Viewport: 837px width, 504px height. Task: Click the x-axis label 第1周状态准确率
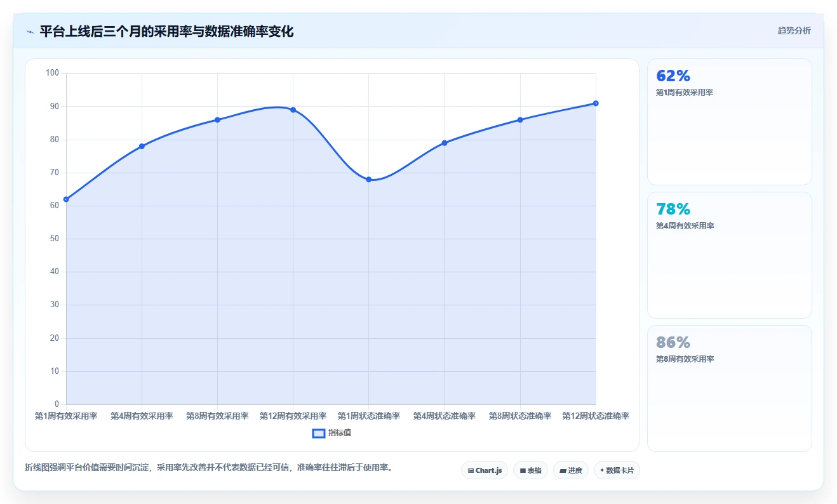[x=368, y=416]
